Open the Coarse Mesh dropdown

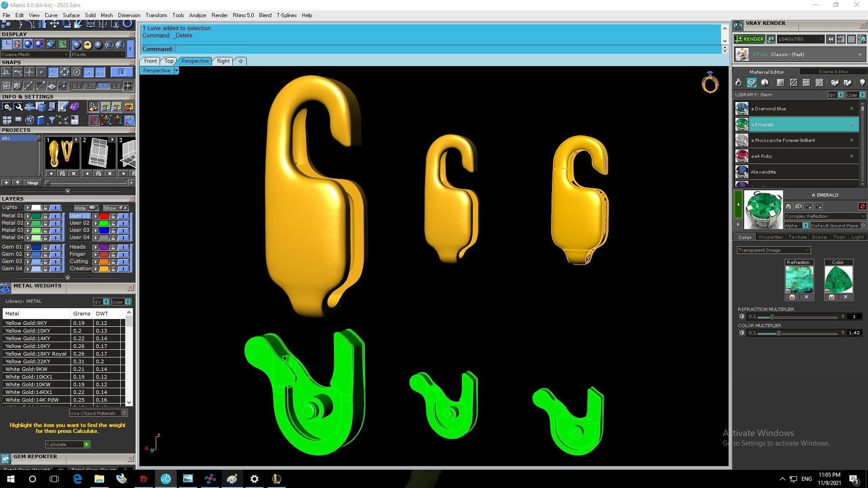(35, 55)
